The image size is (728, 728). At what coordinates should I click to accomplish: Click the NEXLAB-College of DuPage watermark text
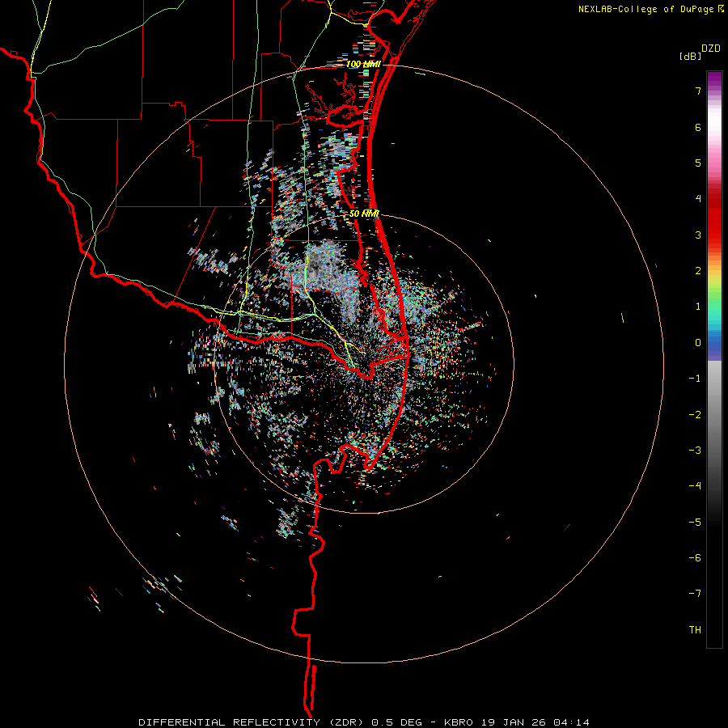[650, 9]
